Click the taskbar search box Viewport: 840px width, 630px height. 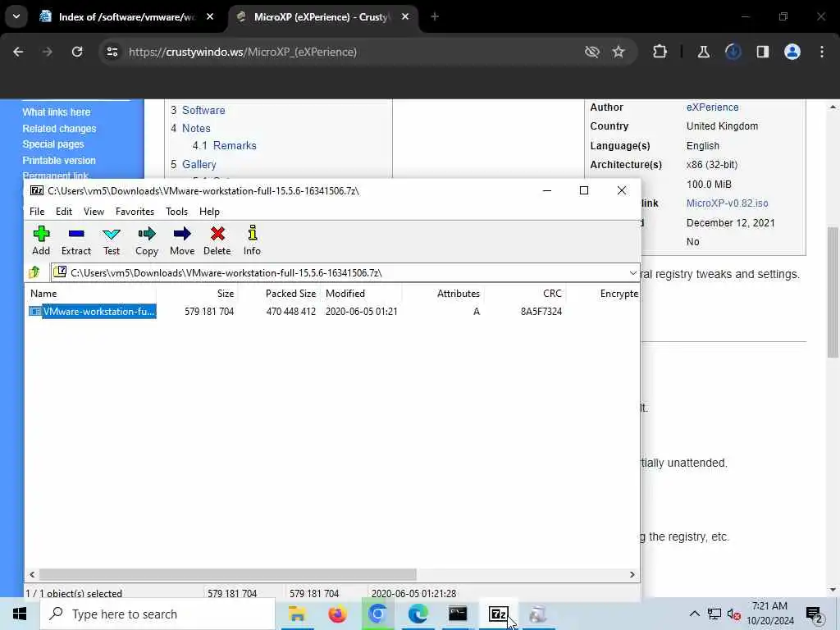click(157, 614)
